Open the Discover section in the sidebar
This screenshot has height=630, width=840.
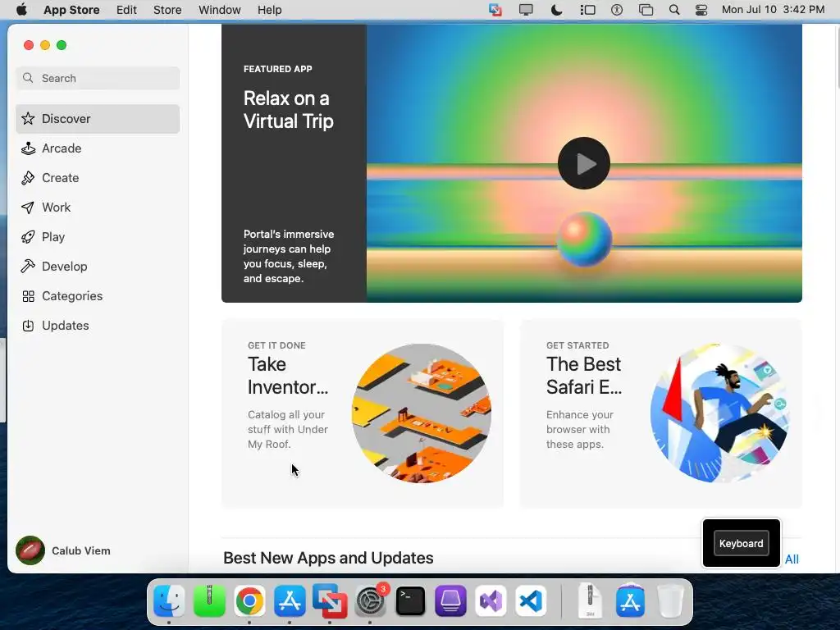coord(98,119)
